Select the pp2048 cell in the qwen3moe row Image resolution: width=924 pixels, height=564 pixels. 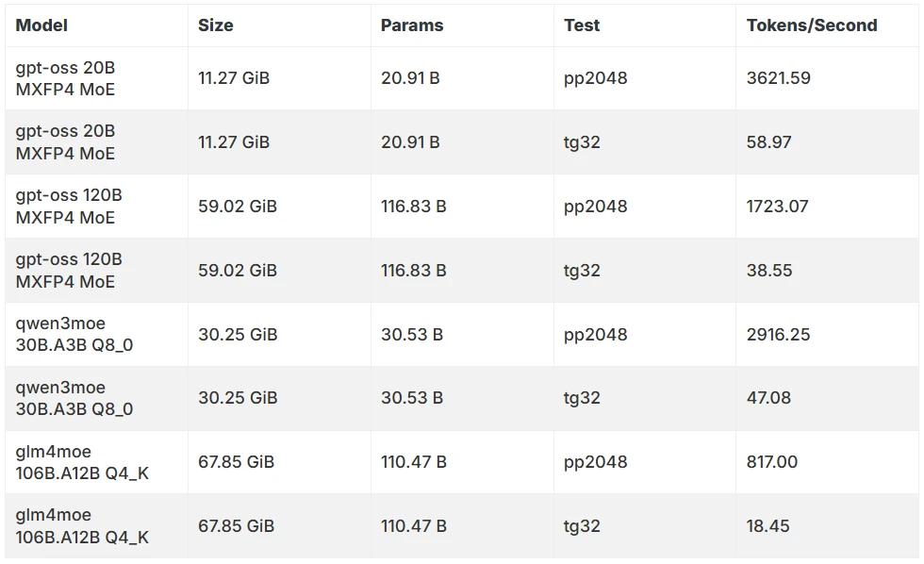point(595,335)
